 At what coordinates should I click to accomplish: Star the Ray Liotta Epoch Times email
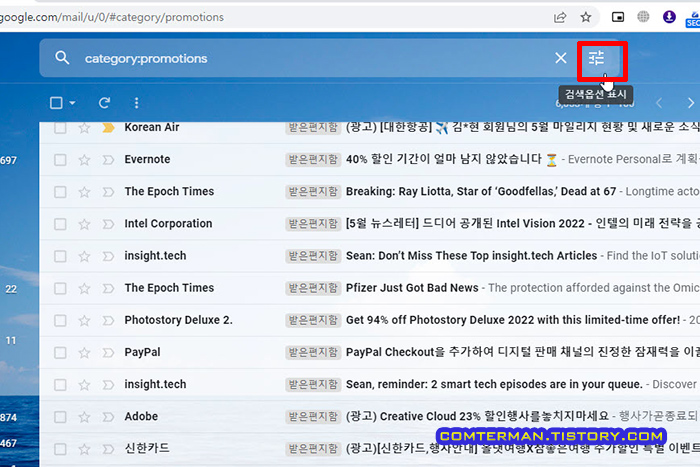point(84,192)
